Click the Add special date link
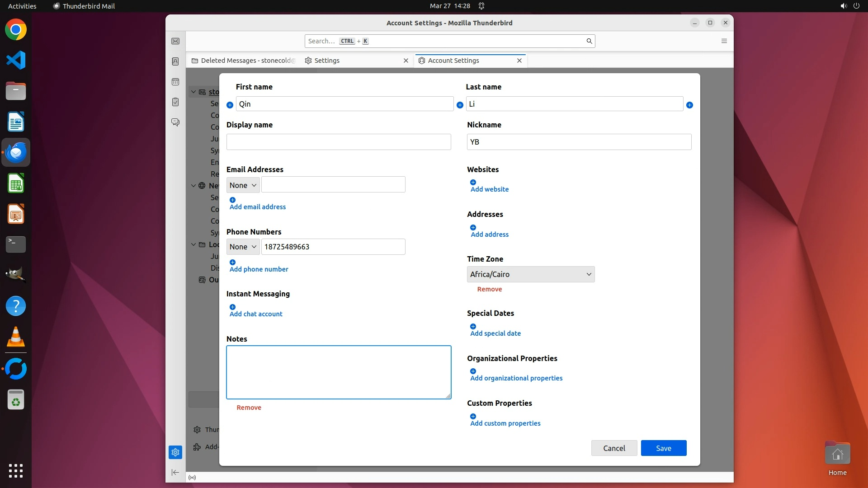The height and width of the screenshot is (488, 868). click(x=495, y=333)
